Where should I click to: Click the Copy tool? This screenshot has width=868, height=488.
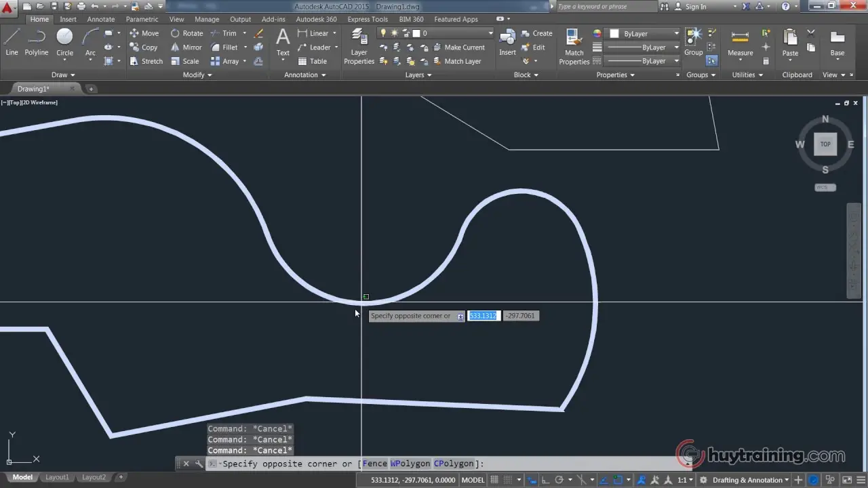pyautogui.click(x=143, y=47)
